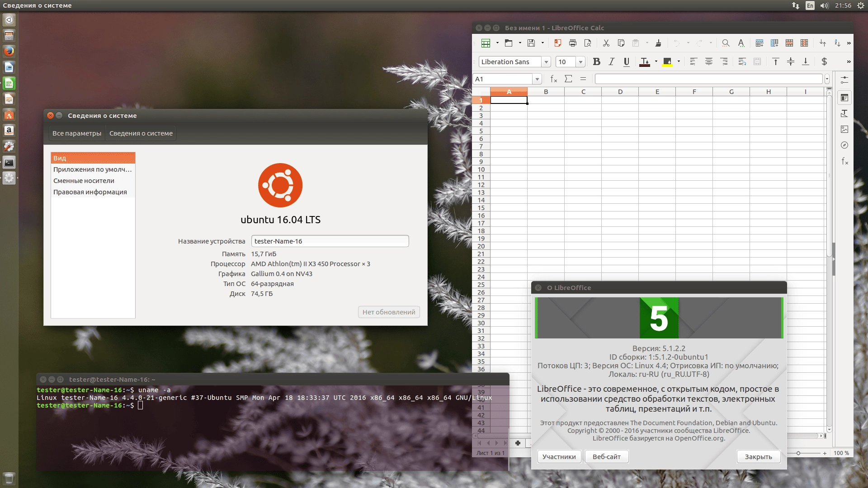Show more Standard toolbar items chevron

coord(849,43)
